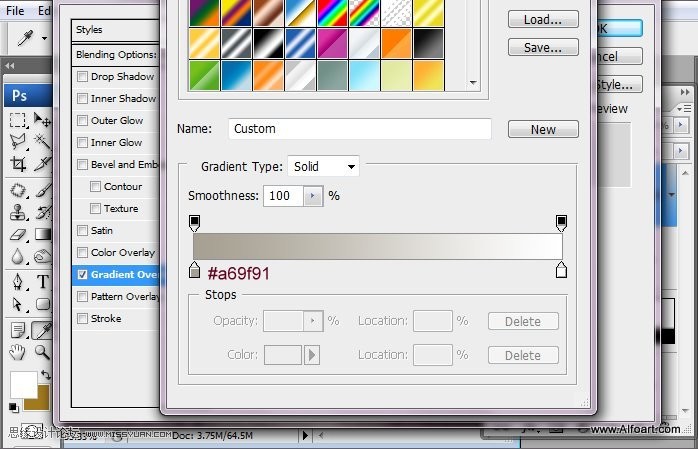Viewport: 698px width, 449px height.
Task: Click the Save gradient button
Action: click(x=543, y=47)
